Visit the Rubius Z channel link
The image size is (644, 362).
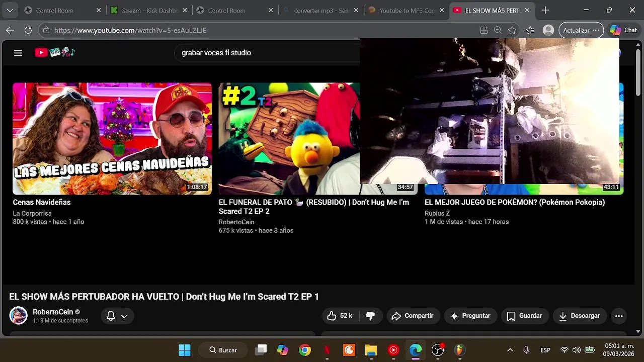(437, 213)
